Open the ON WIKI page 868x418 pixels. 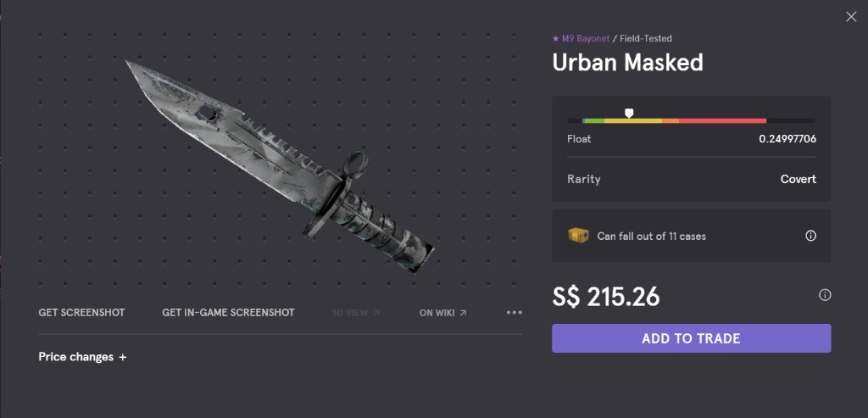[442, 313]
